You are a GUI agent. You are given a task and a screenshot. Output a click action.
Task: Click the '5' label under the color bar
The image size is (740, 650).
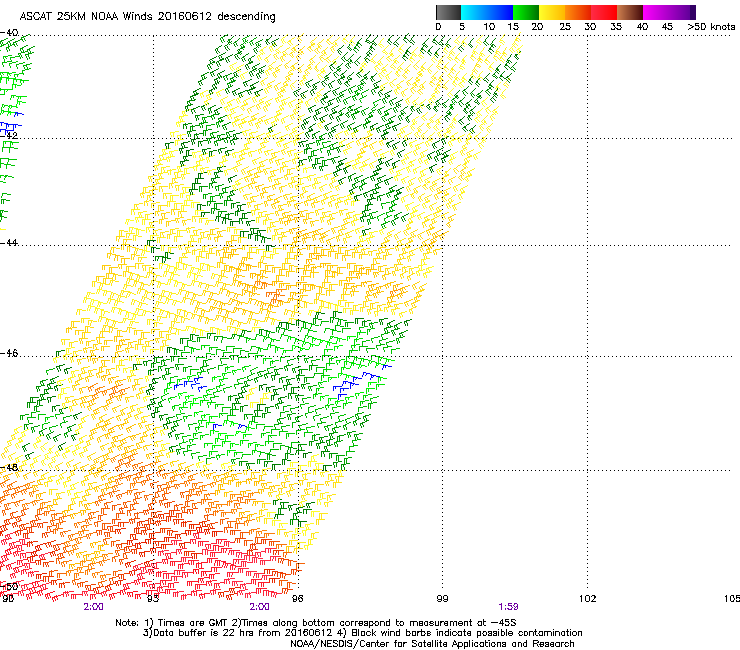tap(462, 27)
